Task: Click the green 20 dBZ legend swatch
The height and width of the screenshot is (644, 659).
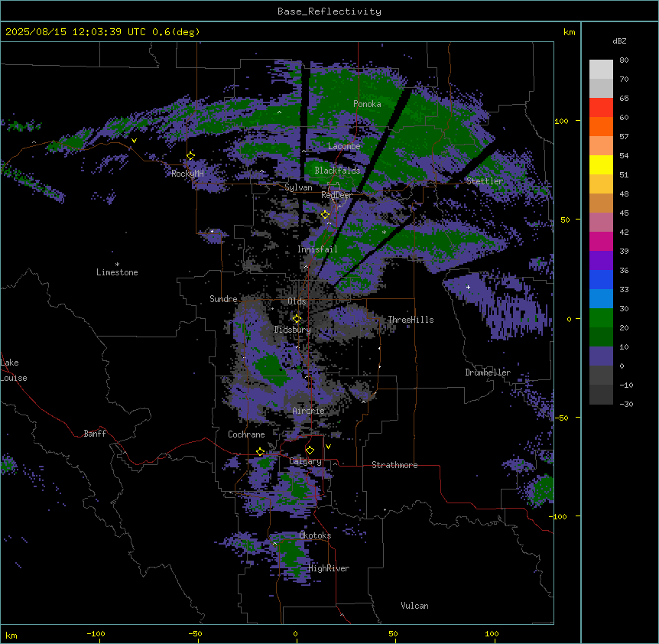Action: [601, 318]
